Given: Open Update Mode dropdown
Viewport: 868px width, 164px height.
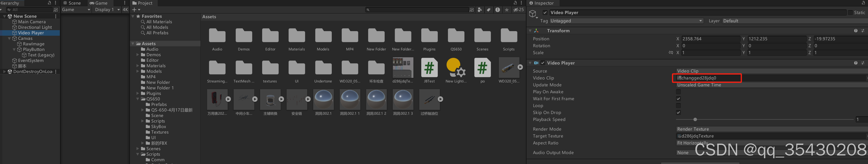Looking at the screenshot, I should coord(772,85).
